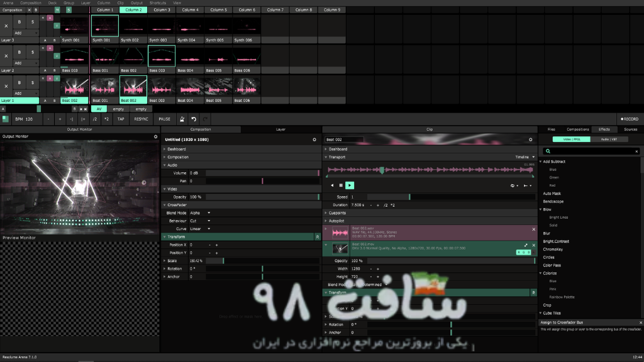Remove the Beat 002.mov video track
The width and height of the screenshot is (644, 362).
[534, 245]
